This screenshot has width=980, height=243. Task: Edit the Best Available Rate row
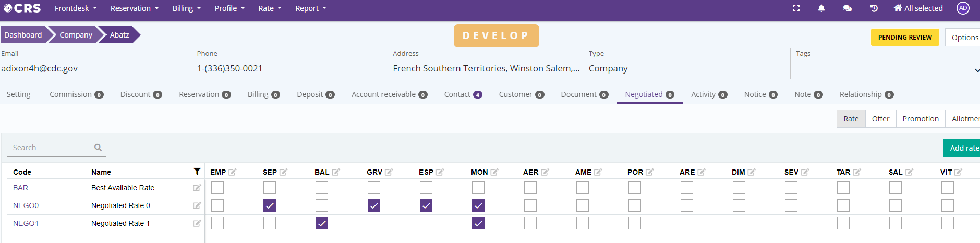coord(197,188)
